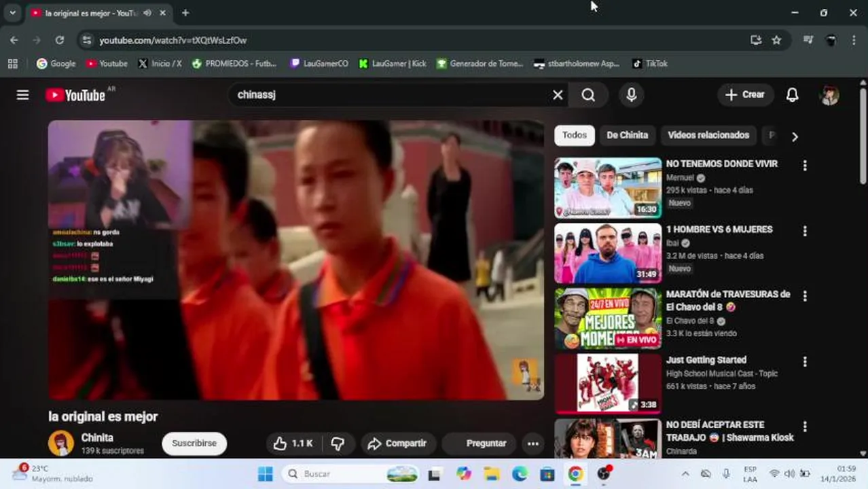
Task: Open YouTube account avatar menu
Action: click(829, 95)
